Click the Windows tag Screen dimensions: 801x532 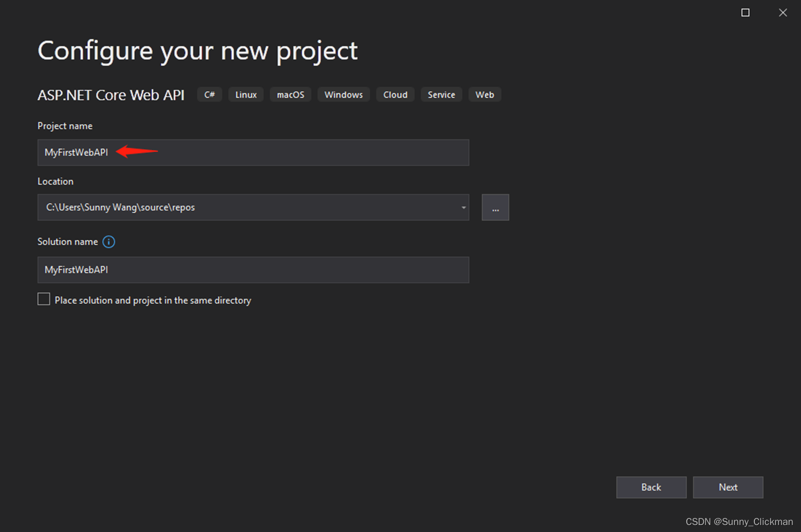coord(343,95)
